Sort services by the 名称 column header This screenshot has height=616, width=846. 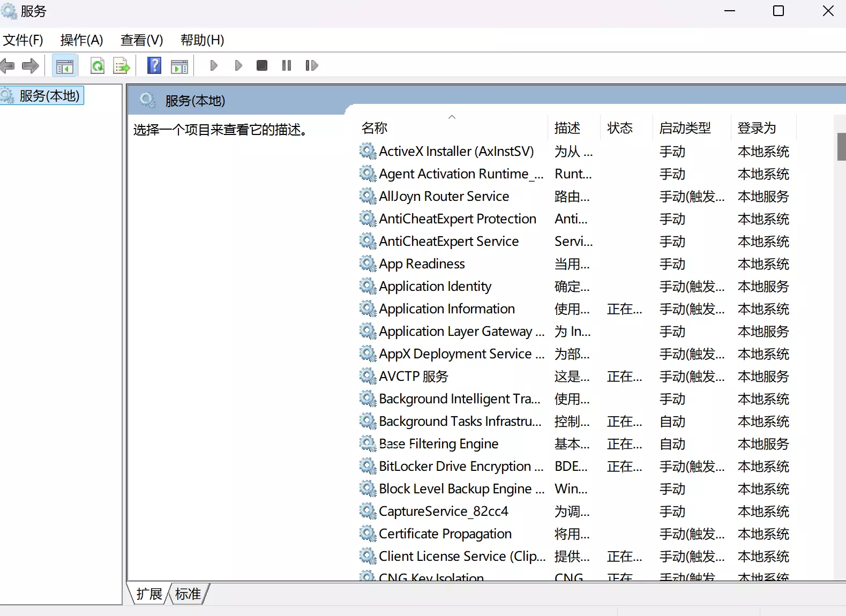click(375, 128)
